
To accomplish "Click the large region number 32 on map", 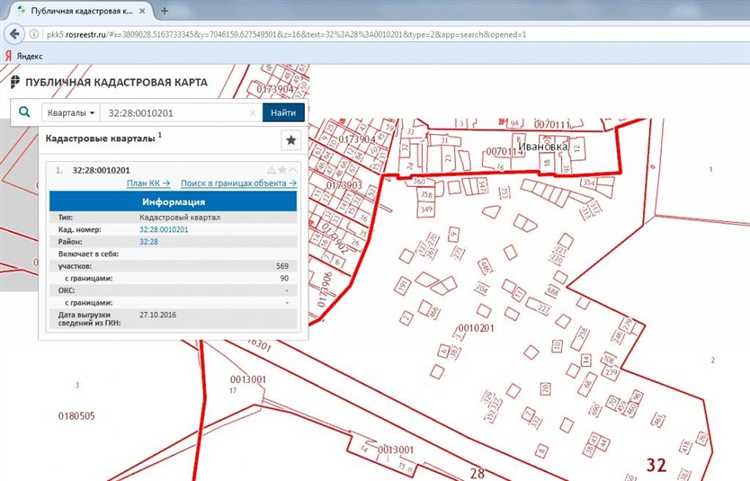I will click(656, 464).
